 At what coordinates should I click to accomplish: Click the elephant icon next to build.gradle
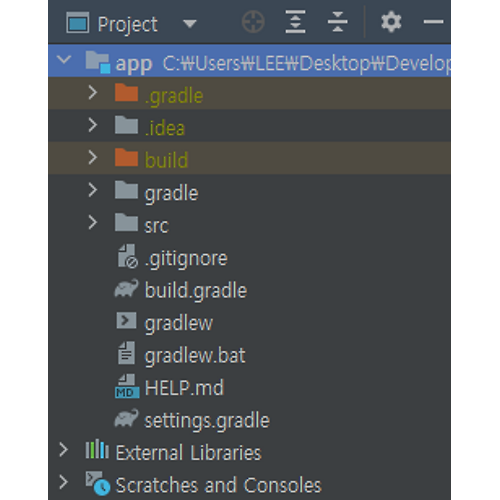click(x=126, y=289)
